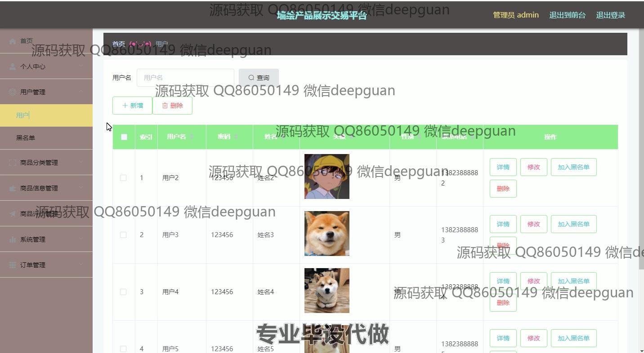Open 个人中心 sidebar menu
Viewport: 644px width, 353px height.
[x=46, y=66]
